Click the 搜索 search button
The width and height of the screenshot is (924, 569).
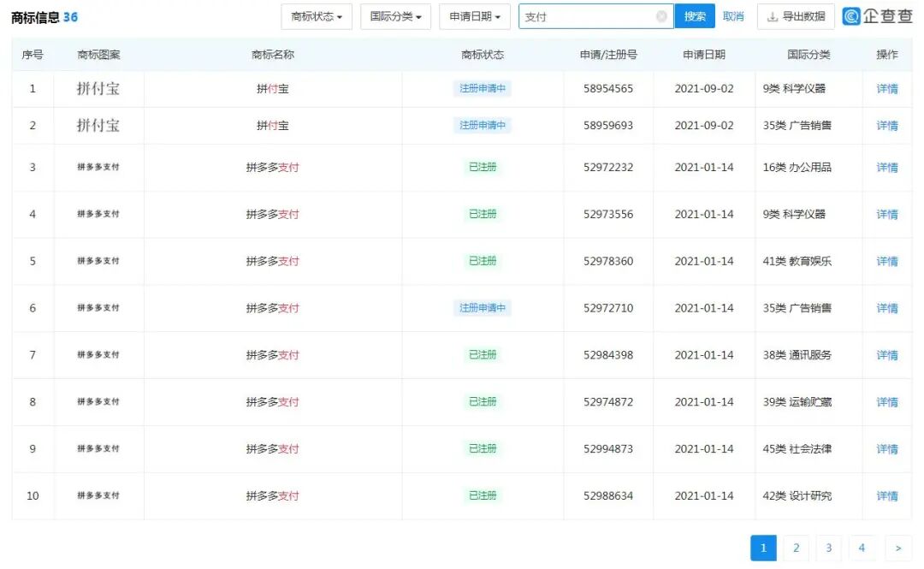pos(695,15)
